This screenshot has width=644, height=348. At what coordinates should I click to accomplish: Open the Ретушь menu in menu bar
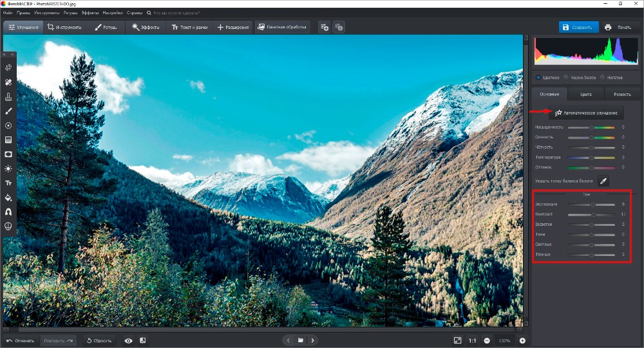tap(71, 13)
